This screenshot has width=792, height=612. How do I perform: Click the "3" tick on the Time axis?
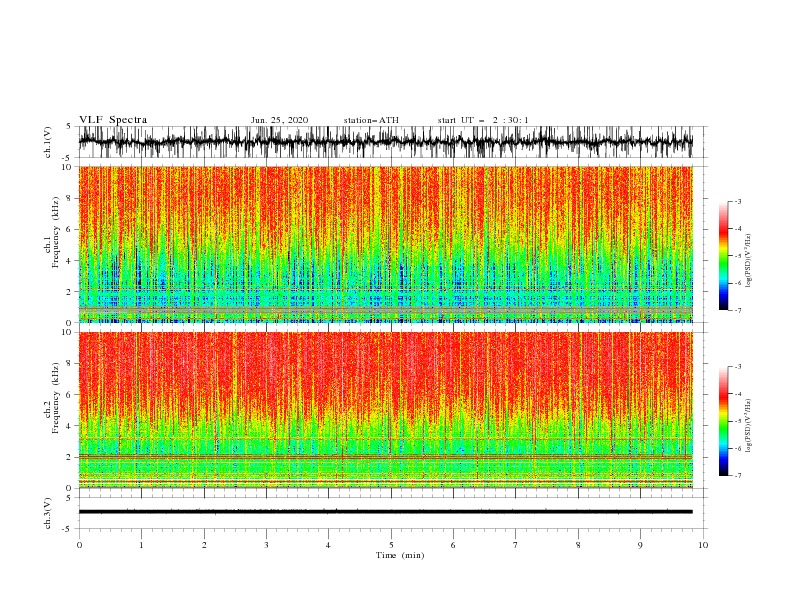pyautogui.click(x=266, y=545)
